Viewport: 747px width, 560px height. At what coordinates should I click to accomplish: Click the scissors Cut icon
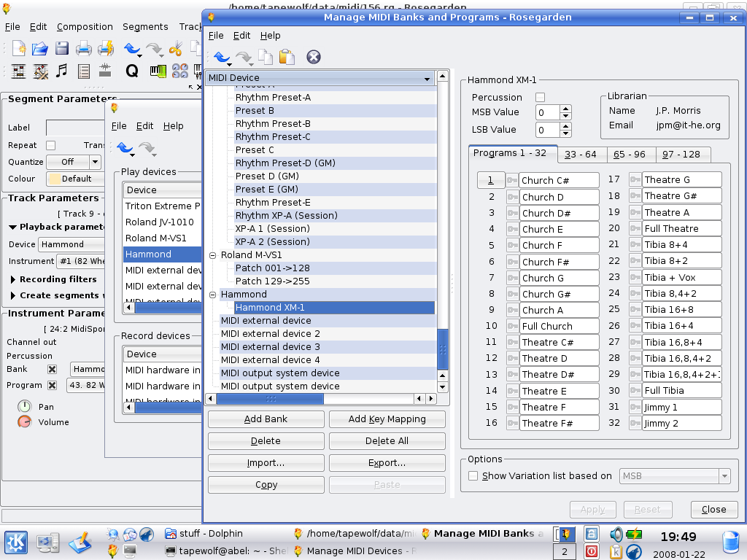[175, 49]
